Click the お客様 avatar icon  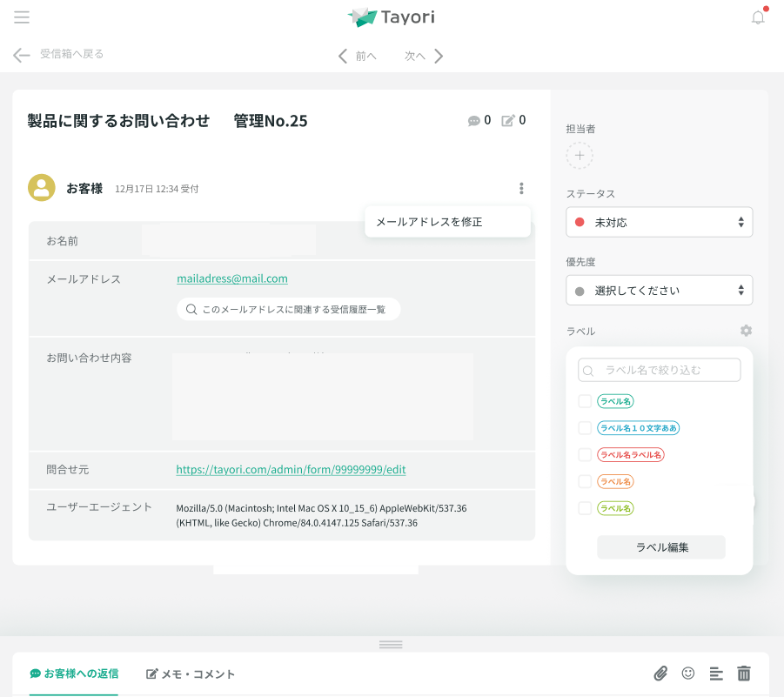coord(42,187)
